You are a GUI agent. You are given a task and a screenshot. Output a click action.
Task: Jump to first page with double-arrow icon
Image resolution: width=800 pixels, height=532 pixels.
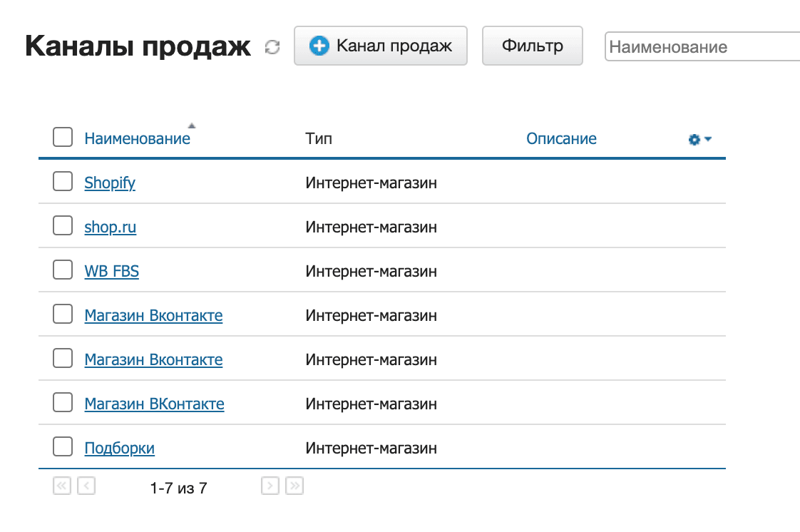[61, 486]
